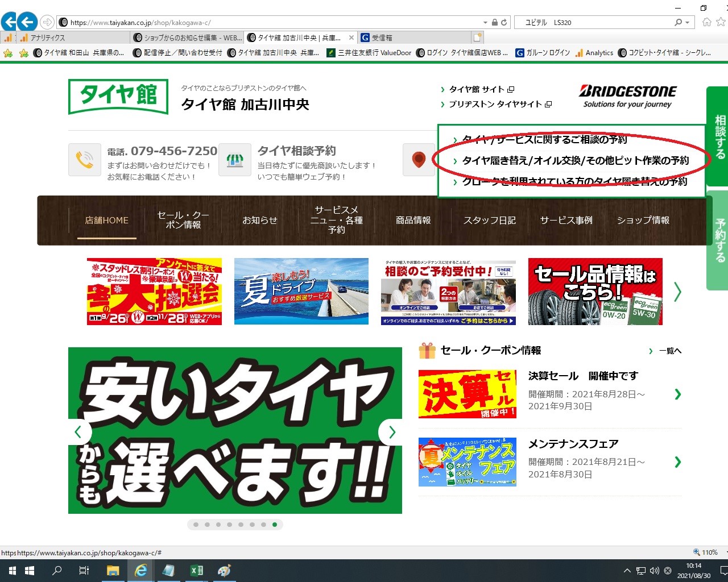
Task: Click the taskbar search magnifier
Action: (57, 571)
